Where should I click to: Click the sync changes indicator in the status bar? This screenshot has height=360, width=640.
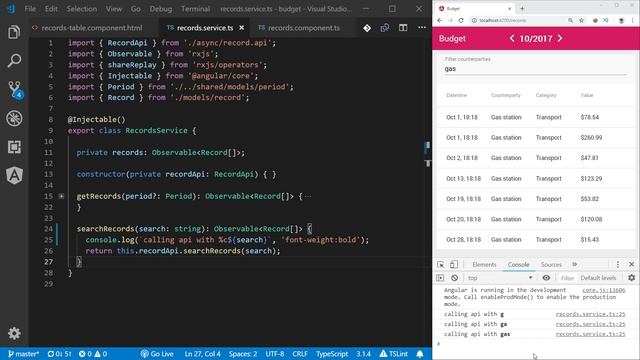[x=60, y=354]
